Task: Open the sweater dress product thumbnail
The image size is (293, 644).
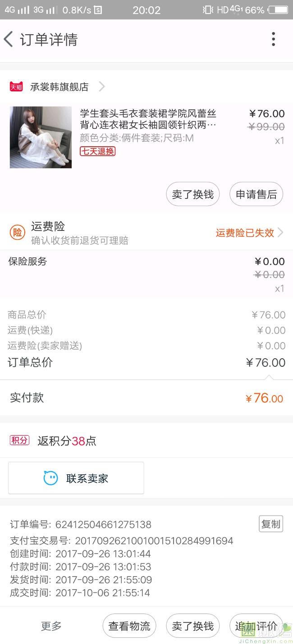Action: 41,137
